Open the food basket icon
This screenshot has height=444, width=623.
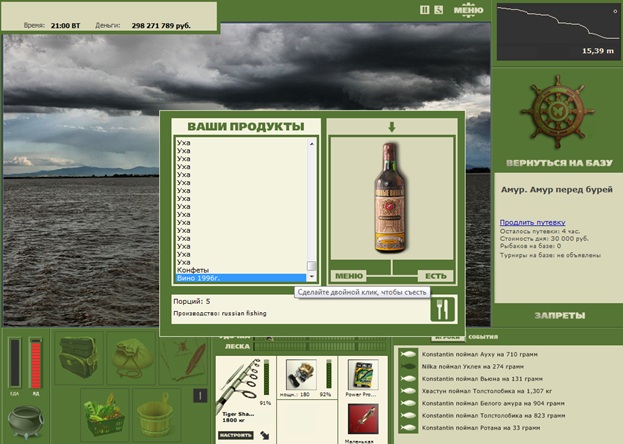pos(104,414)
